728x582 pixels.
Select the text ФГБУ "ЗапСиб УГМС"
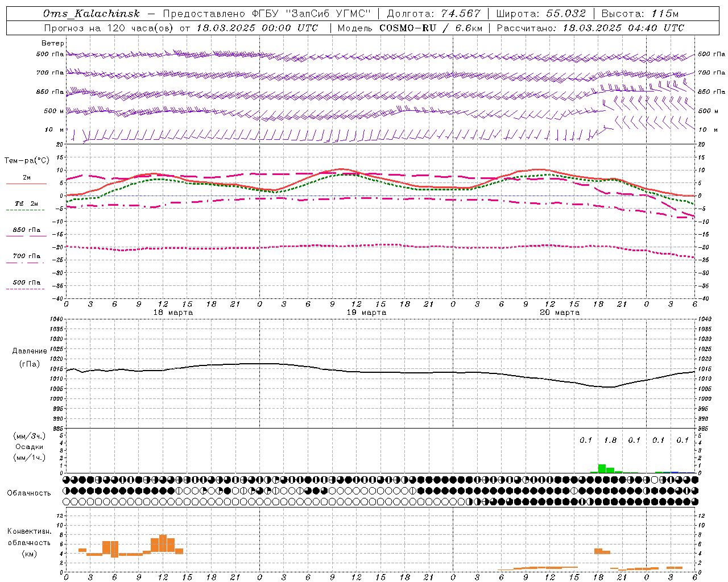[x=311, y=14]
